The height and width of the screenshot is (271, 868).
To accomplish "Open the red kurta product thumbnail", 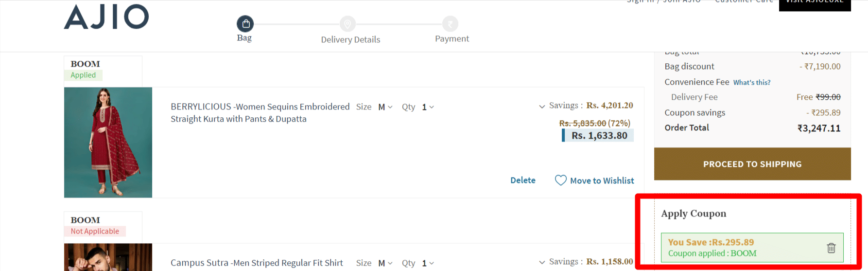I will 108,142.
